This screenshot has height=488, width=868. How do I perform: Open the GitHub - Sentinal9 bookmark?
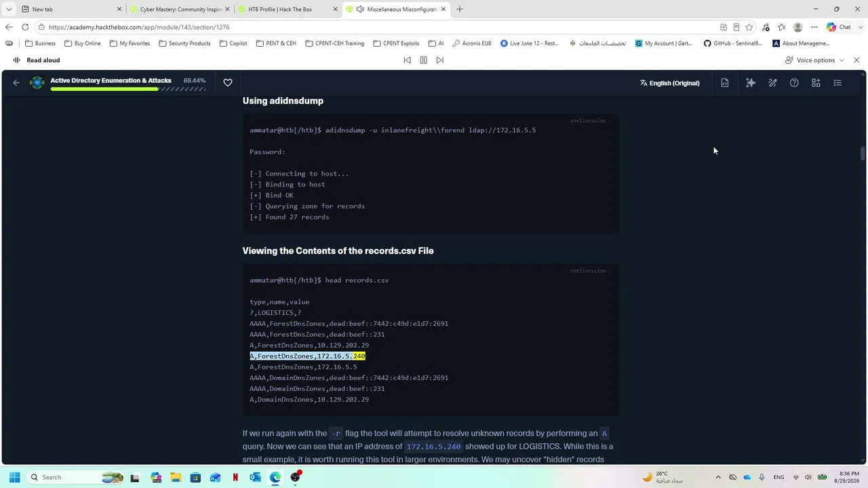732,43
